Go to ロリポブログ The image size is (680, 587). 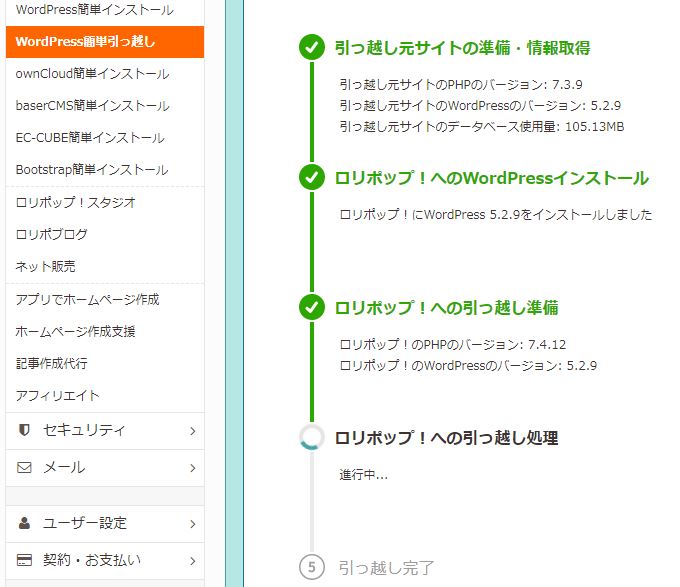[52, 235]
